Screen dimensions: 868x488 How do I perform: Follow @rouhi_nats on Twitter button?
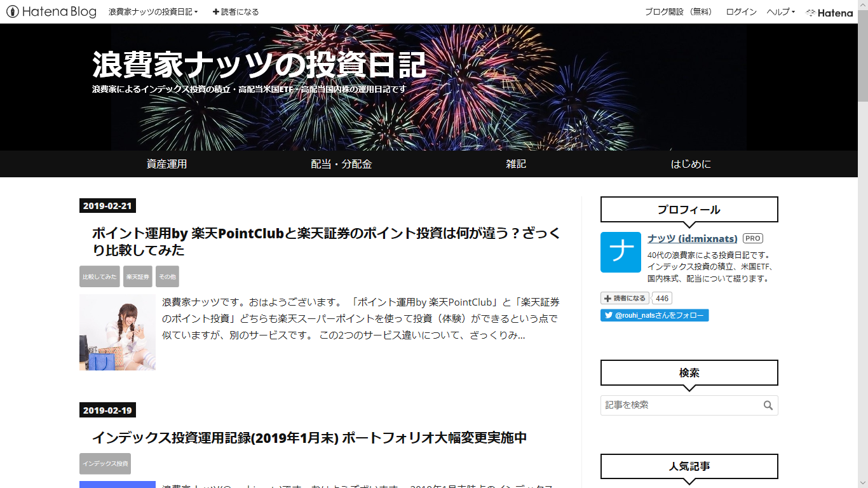pos(654,315)
